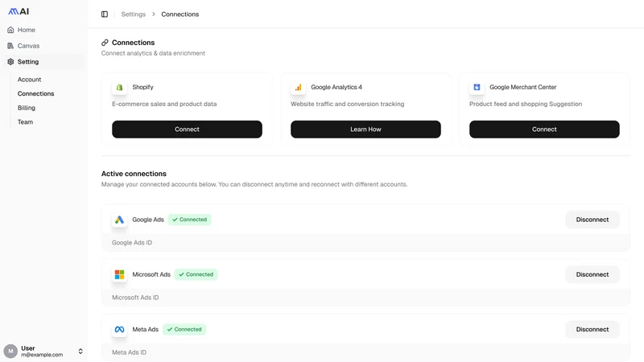This screenshot has height=362, width=644.
Task: Click the Google Ads ID field
Action: coord(365,243)
